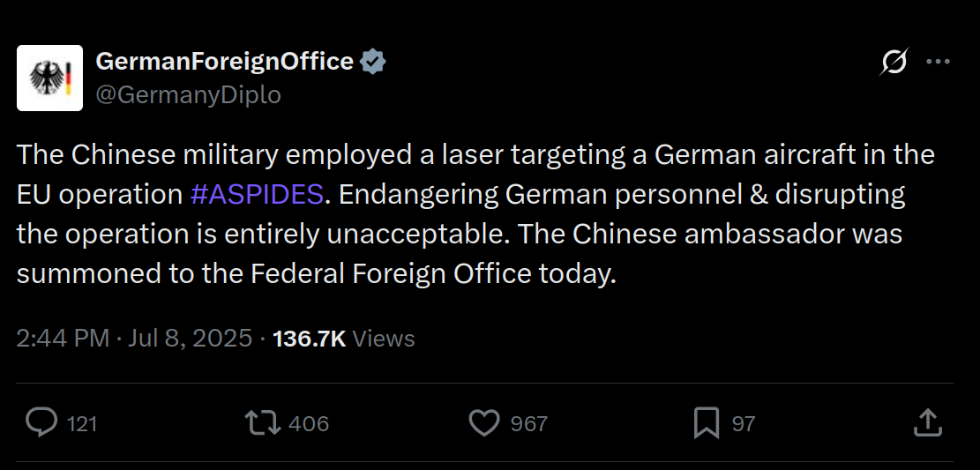980x470 pixels.
Task: Click the 406 reposts count
Action: pos(309,424)
